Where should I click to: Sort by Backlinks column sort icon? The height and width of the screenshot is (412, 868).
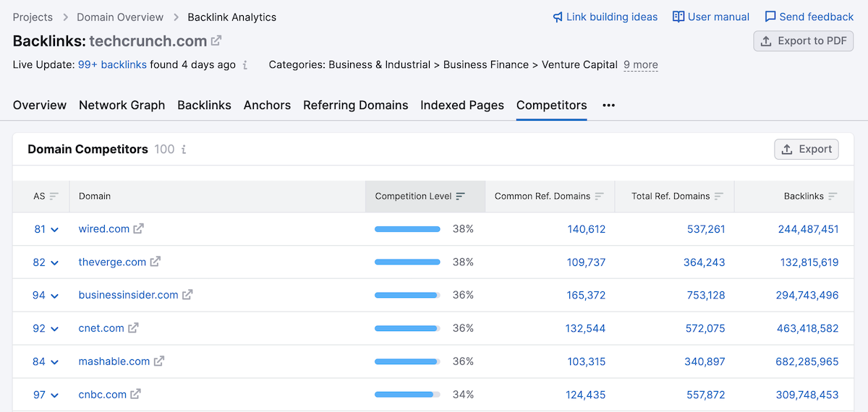coord(833,197)
